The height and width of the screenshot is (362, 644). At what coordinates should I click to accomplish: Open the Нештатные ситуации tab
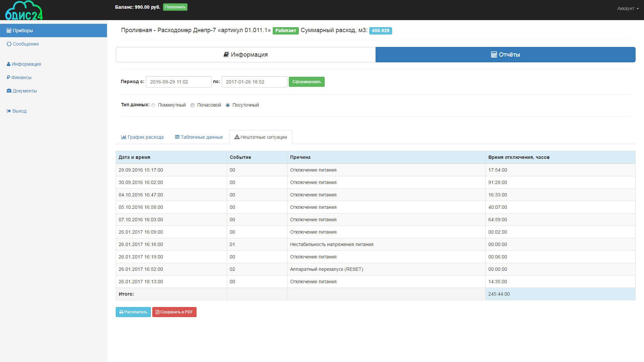pos(261,137)
